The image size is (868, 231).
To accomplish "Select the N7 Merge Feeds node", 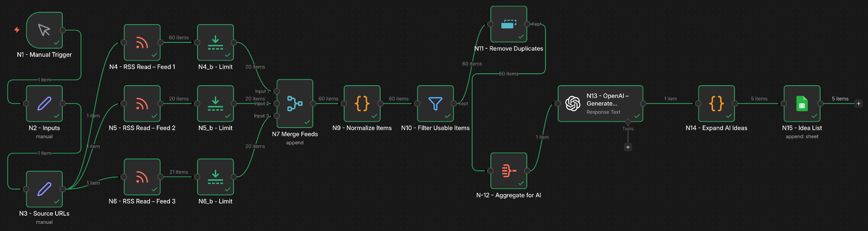I will [x=295, y=103].
